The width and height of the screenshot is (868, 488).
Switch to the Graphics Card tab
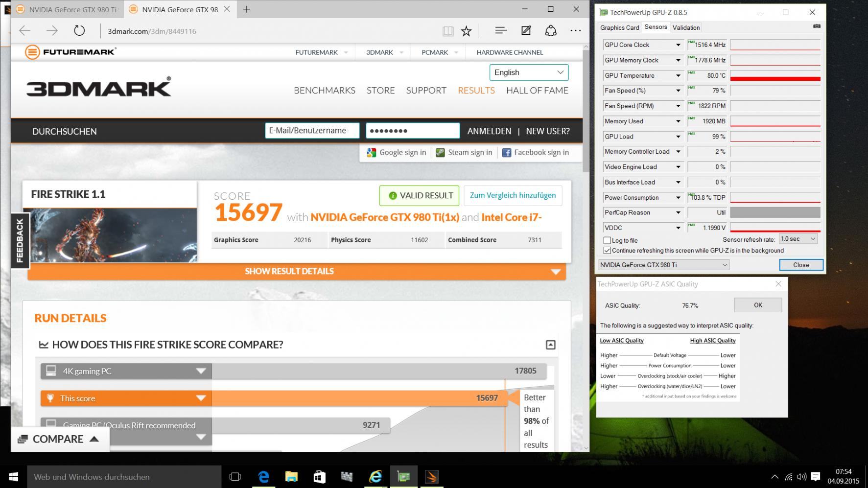(x=619, y=27)
